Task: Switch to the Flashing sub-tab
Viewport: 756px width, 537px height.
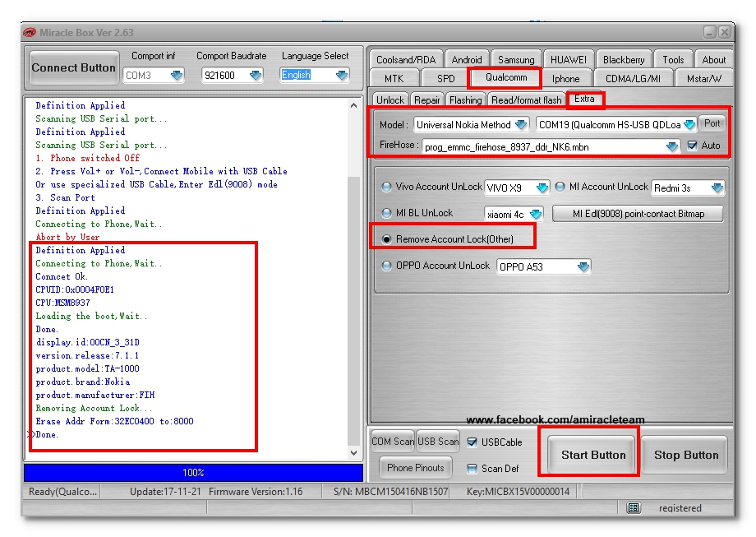Action: (x=465, y=100)
